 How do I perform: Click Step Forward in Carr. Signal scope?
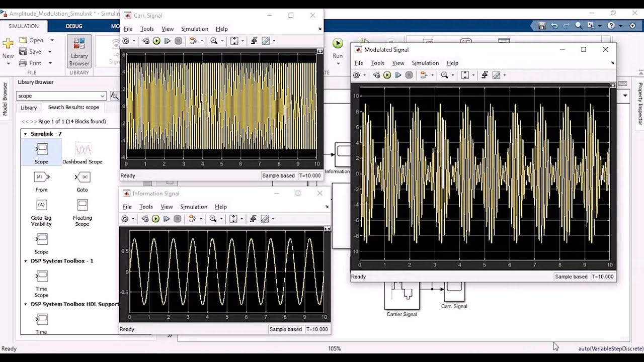tap(168, 41)
